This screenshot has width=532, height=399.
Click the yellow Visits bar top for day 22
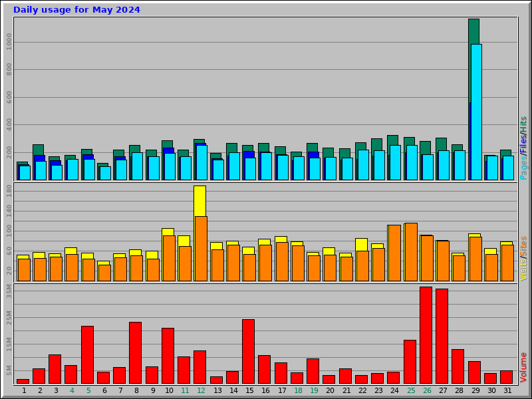pos(361,244)
